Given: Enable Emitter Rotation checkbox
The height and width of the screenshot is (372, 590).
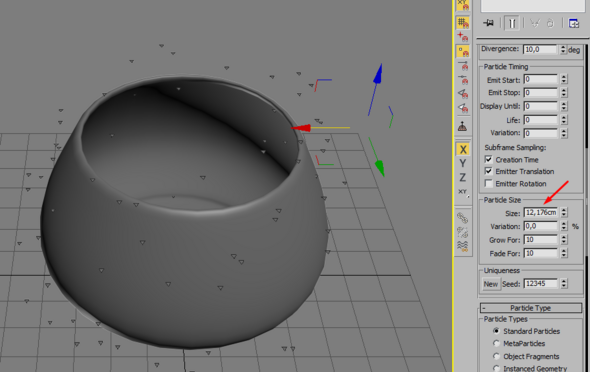Looking at the screenshot, I should click(488, 184).
